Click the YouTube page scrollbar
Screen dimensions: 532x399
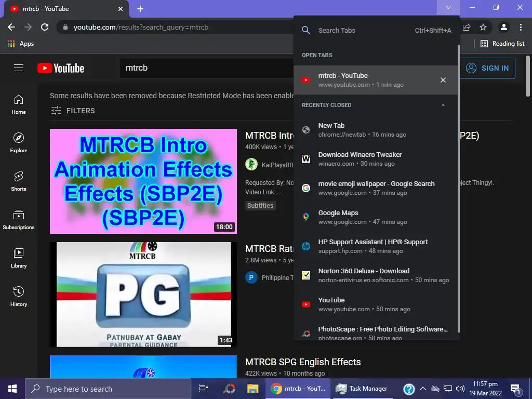tap(528, 76)
